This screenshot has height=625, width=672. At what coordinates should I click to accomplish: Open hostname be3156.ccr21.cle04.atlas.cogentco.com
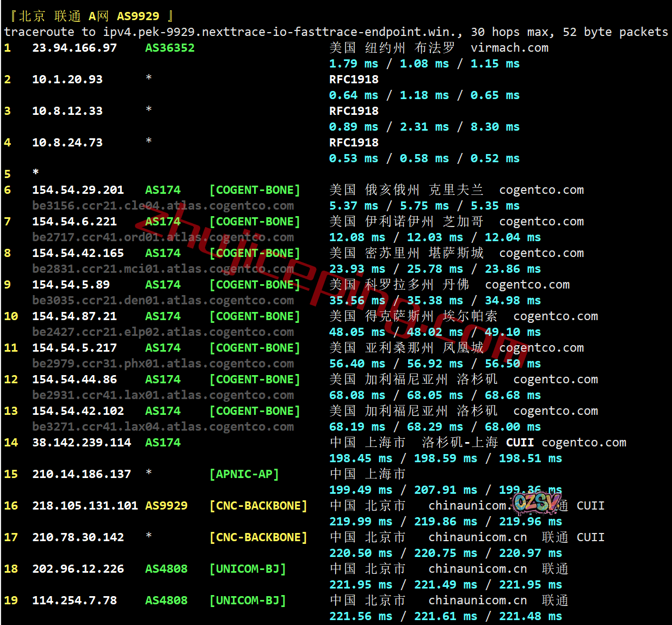point(163,206)
